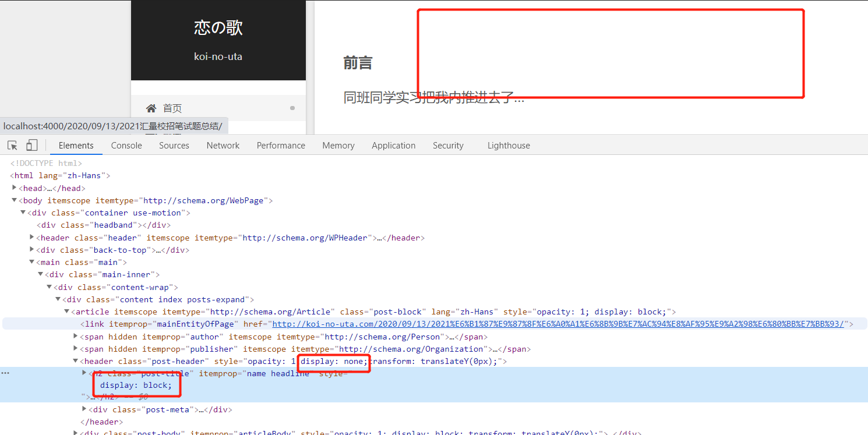Viewport: 868px width, 435px height.
Task: Collapse the main class="main" node
Action: [x=32, y=262]
